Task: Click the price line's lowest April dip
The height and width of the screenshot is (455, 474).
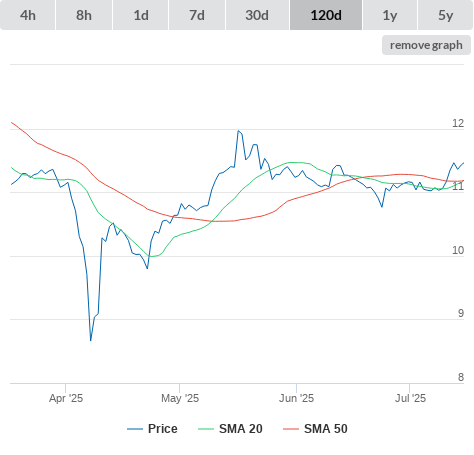Action: [x=91, y=340]
